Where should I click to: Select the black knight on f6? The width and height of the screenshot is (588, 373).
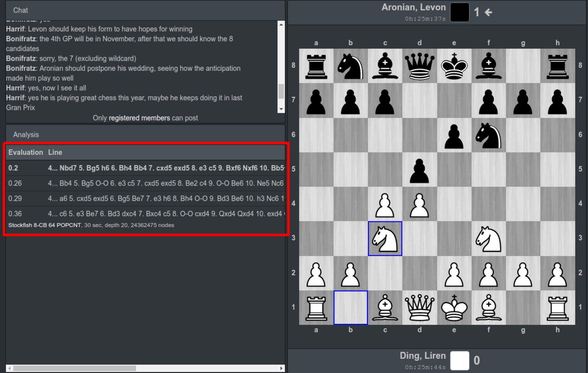(x=488, y=135)
